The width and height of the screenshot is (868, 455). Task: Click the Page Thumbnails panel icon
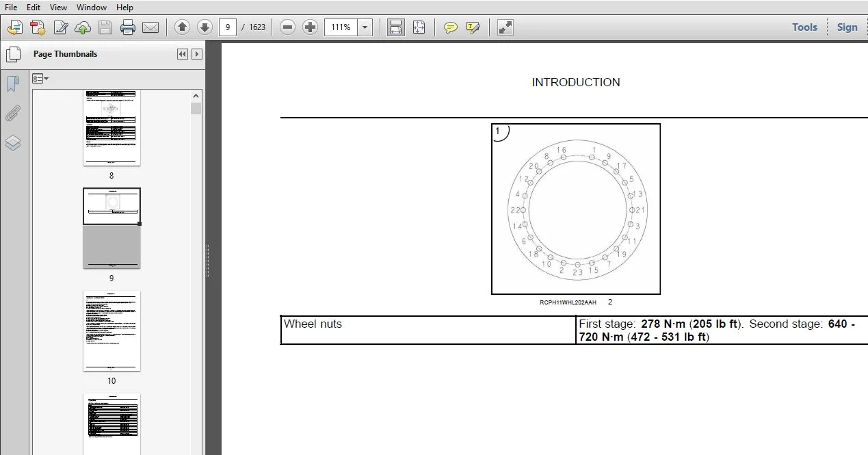13,54
